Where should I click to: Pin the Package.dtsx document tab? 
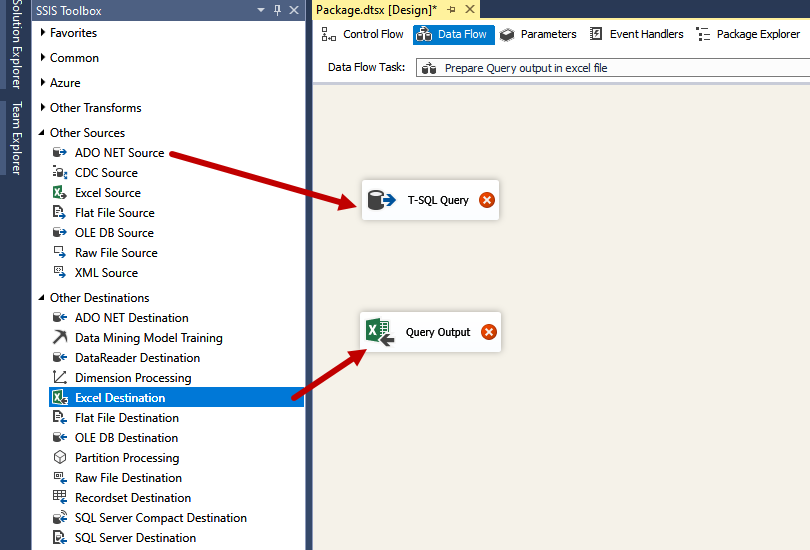pos(451,9)
